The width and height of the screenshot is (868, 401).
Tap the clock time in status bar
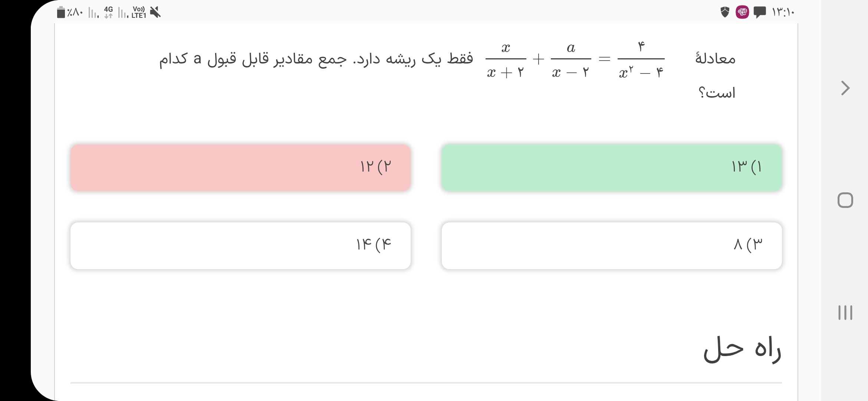pos(783,12)
